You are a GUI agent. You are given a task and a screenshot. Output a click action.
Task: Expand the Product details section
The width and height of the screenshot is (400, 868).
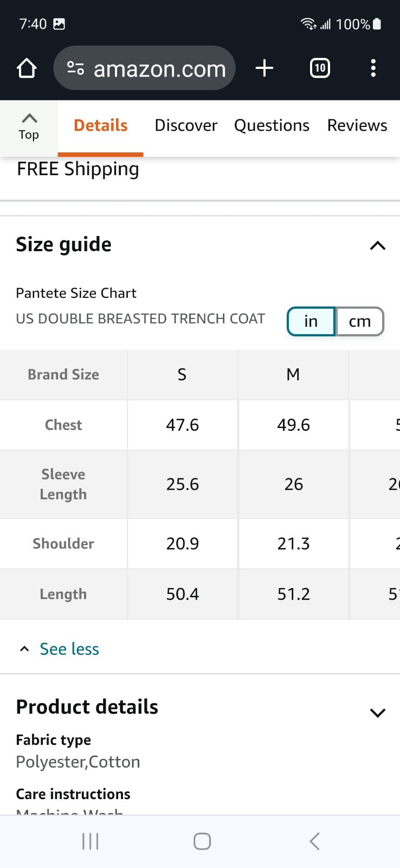pyautogui.click(x=377, y=713)
